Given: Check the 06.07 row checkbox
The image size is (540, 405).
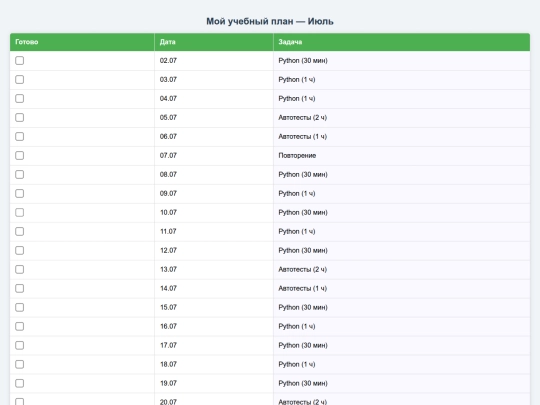Looking at the screenshot, I should pyautogui.click(x=20, y=136).
